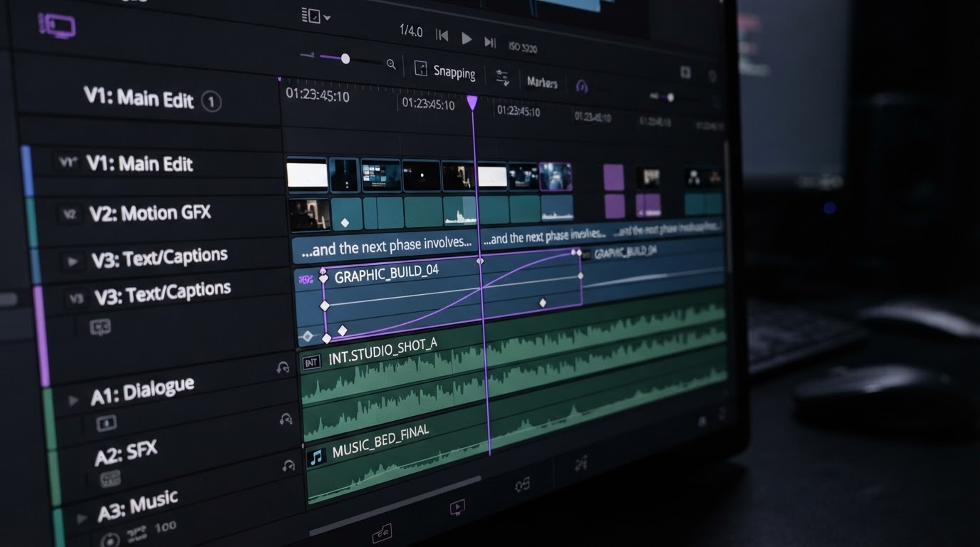Click the purple audio meter icon next to Markers
This screenshot has width=980, height=547.
point(582,87)
